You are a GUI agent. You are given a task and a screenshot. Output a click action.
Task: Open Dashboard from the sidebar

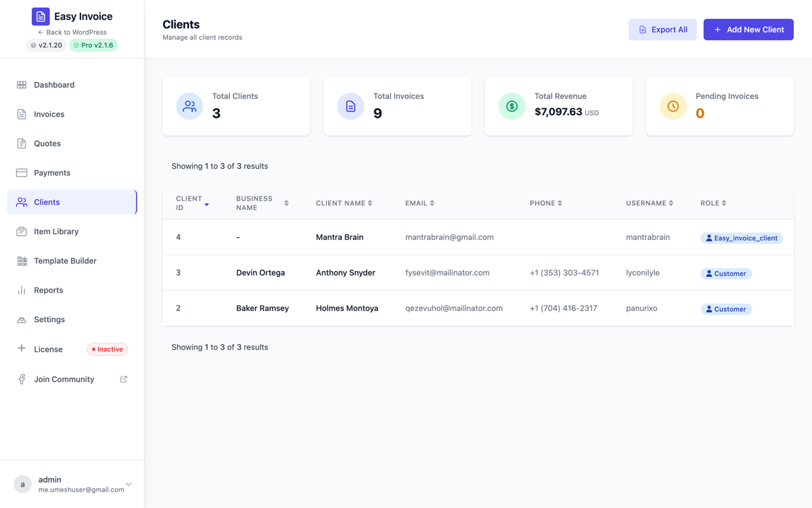click(x=72, y=85)
